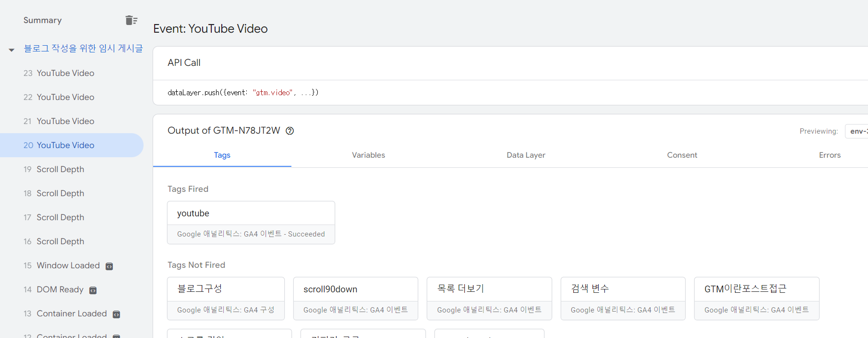The image size is (868, 338).
Task: Clear the event list with the trash icon
Action: [132, 20]
